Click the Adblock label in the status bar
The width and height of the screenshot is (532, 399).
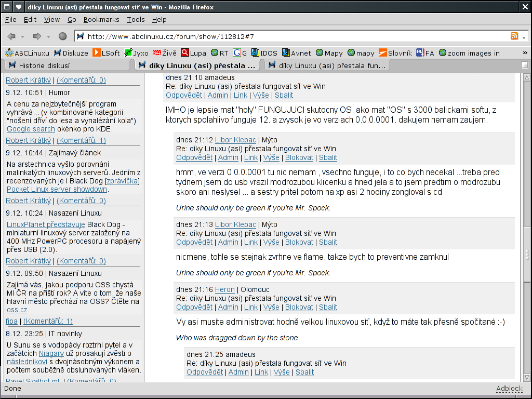coord(509,388)
